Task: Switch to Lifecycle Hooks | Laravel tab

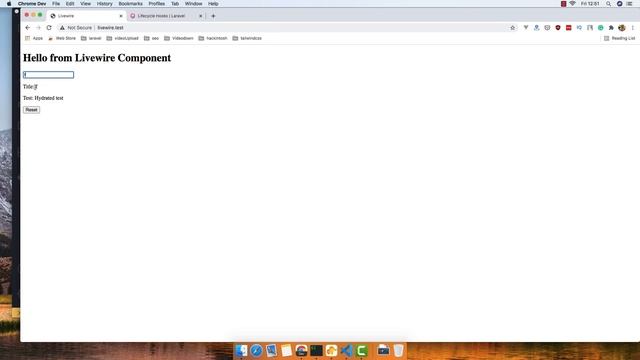Action: [165, 16]
